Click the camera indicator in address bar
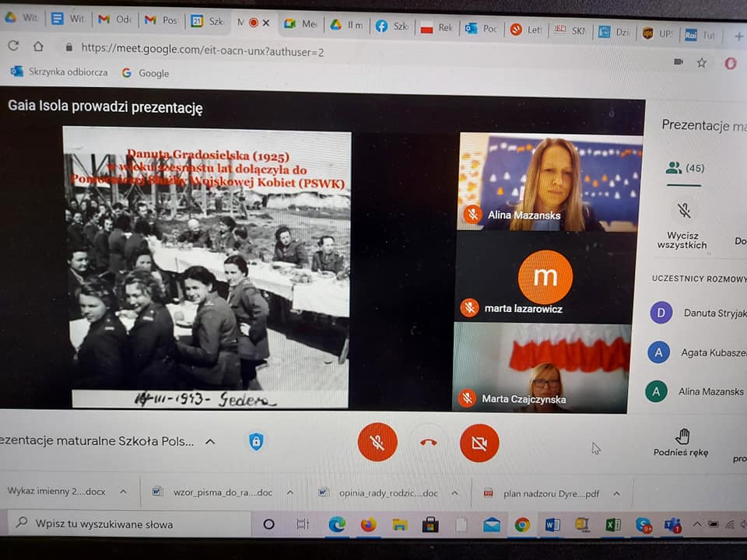 [x=678, y=61]
